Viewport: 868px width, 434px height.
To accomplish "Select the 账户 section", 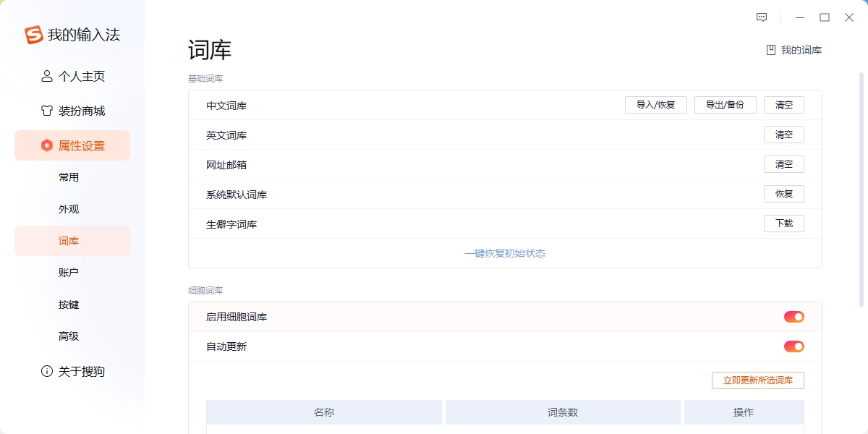I will coord(69,272).
